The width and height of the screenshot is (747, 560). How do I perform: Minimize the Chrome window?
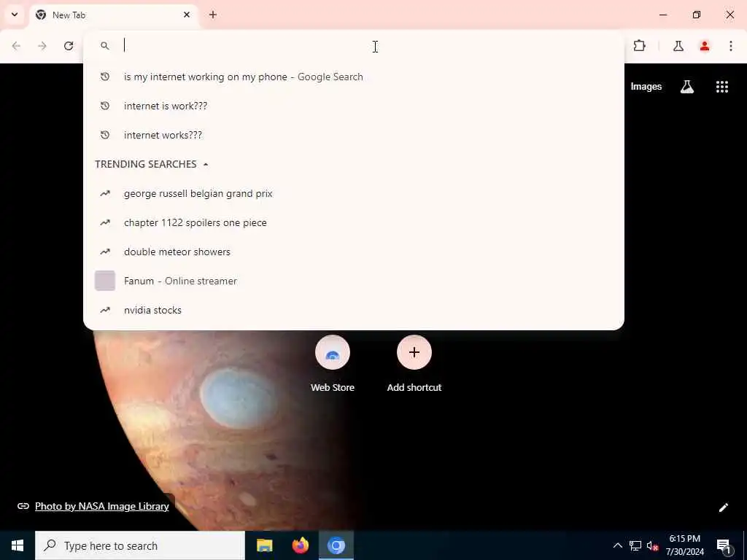tap(663, 15)
